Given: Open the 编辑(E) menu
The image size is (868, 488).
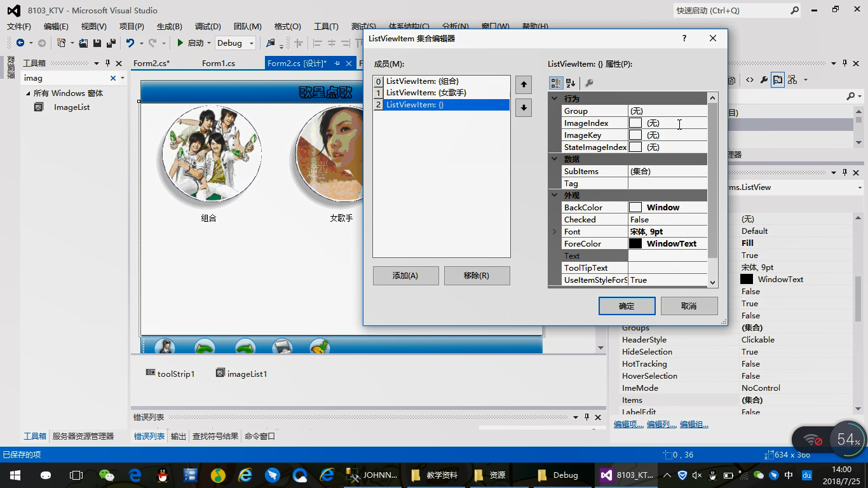Looking at the screenshot, I should (56, 26).
